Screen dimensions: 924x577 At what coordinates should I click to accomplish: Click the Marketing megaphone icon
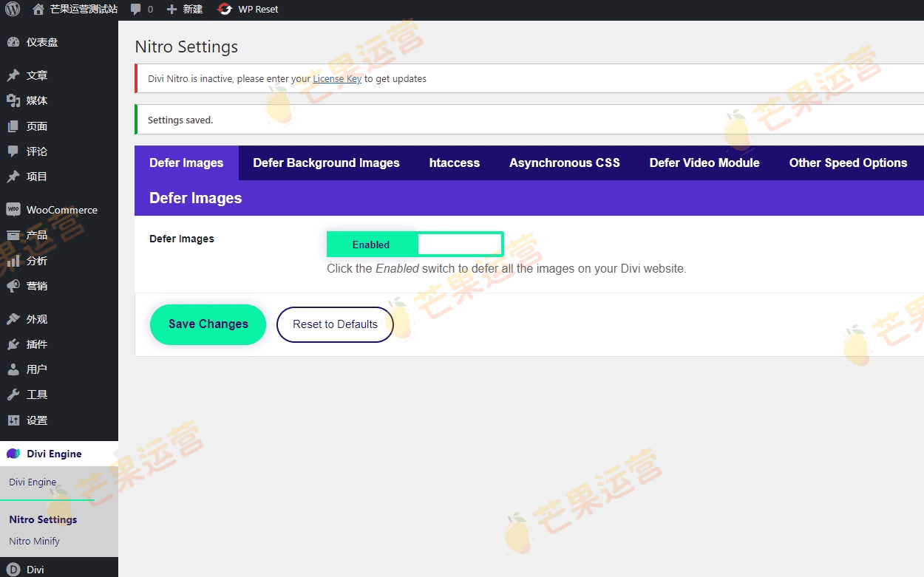13,286
